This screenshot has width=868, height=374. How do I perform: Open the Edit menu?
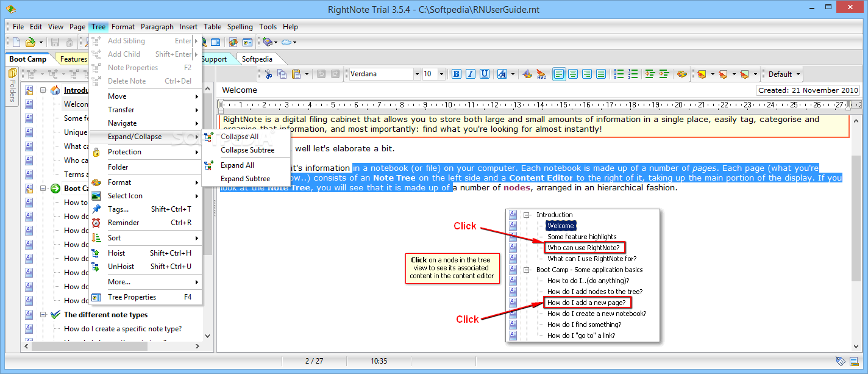[x=36, y=26]
